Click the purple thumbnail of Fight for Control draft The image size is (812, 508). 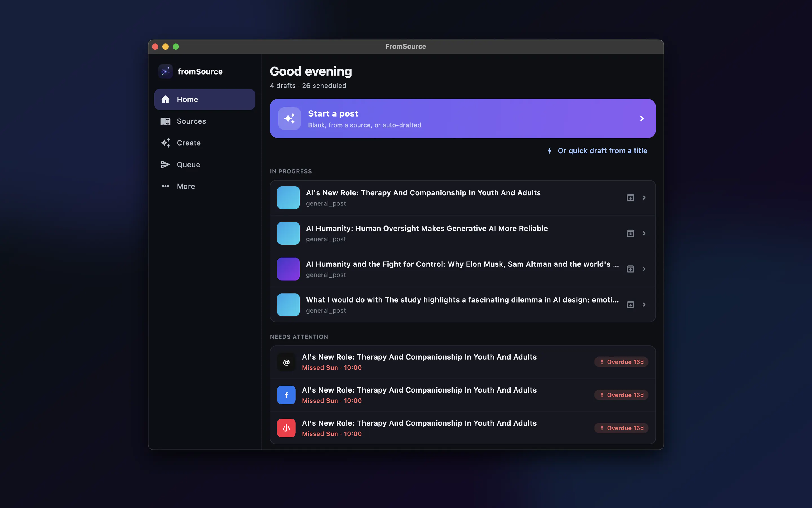288,269
